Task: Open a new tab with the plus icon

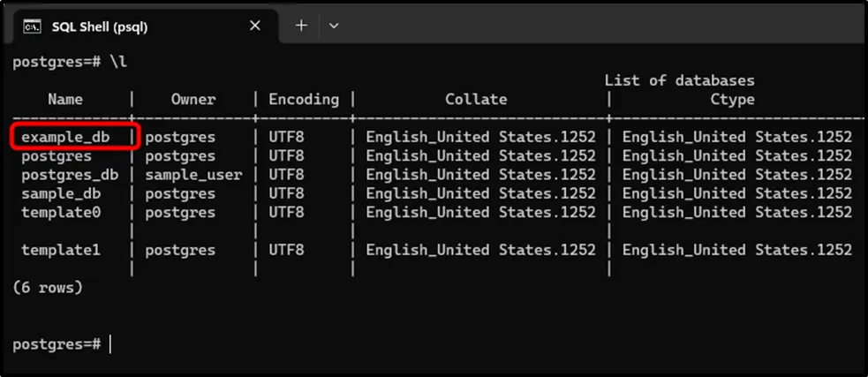Action: pos(301,26)
